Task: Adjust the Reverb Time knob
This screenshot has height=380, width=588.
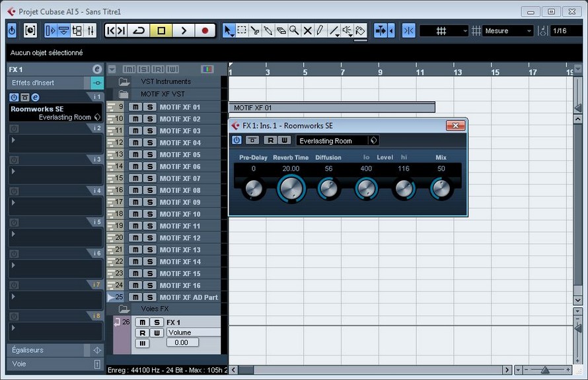Action: [290, 189]
